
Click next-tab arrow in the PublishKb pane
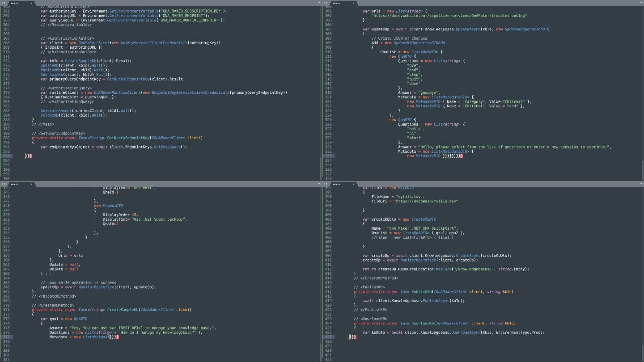(x=327, y=184)
